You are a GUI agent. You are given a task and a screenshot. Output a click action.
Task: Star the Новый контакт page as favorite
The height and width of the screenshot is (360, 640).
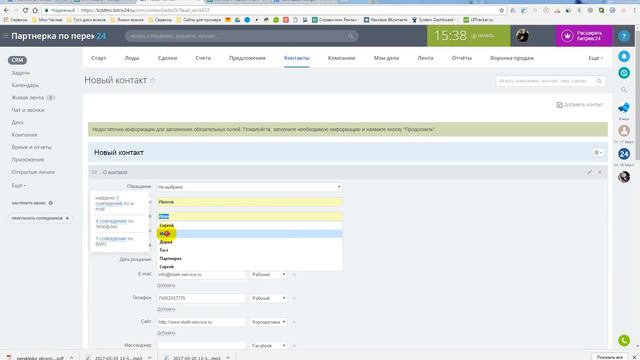click(x=153, y=80)
